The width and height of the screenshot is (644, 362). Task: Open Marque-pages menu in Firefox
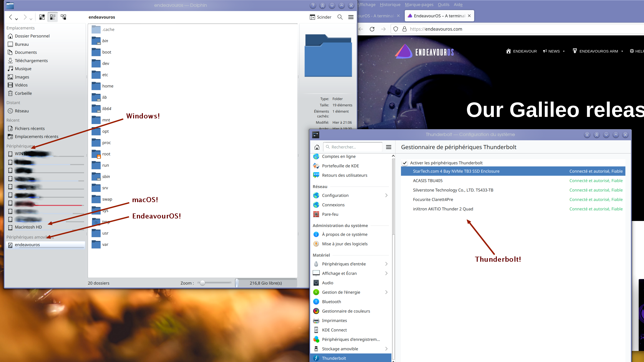click(419, 5)
